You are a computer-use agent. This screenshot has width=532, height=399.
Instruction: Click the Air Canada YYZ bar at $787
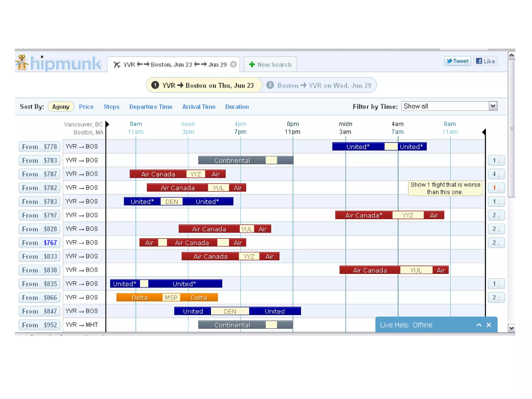coord(178,174)
